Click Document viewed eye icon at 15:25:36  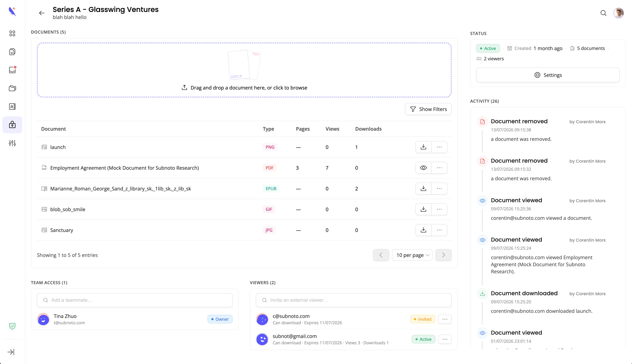tap(482, 200)
